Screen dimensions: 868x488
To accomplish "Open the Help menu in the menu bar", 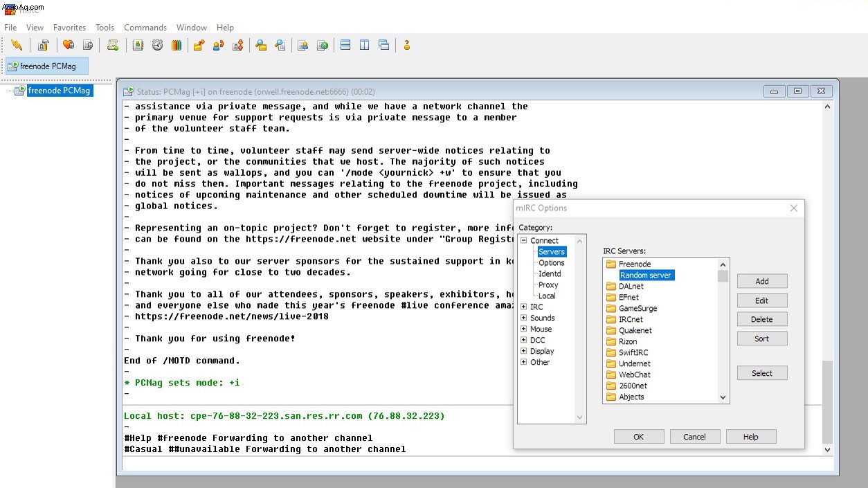I will [225, 28].
